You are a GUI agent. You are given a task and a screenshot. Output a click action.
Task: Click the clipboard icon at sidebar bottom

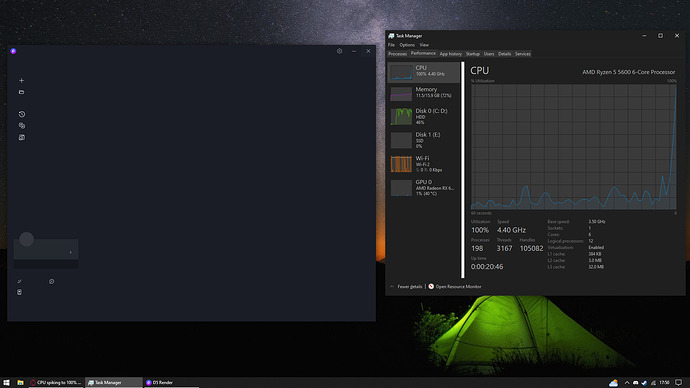(19, 292)
